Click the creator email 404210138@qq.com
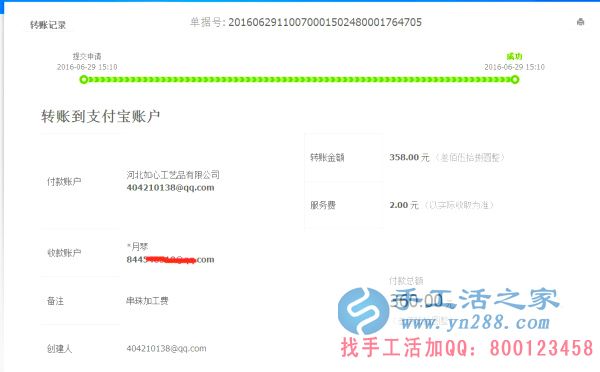Screen dimensions: 600x372 [x=166, y=348]
